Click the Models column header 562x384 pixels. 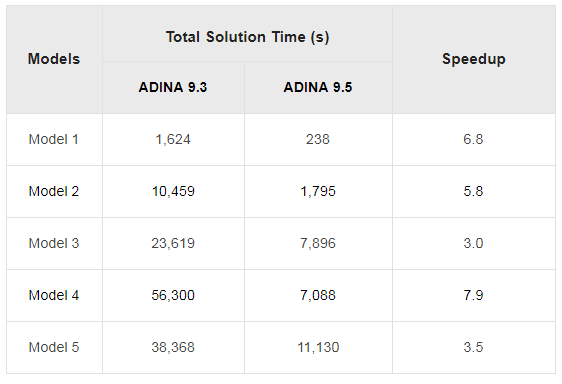(54, 59)
